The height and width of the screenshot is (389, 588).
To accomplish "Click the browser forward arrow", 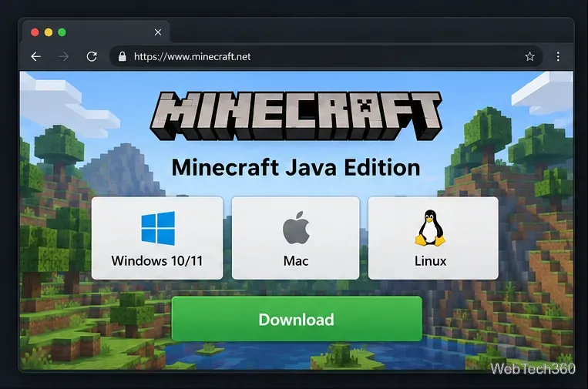I will tap(64, 56).
